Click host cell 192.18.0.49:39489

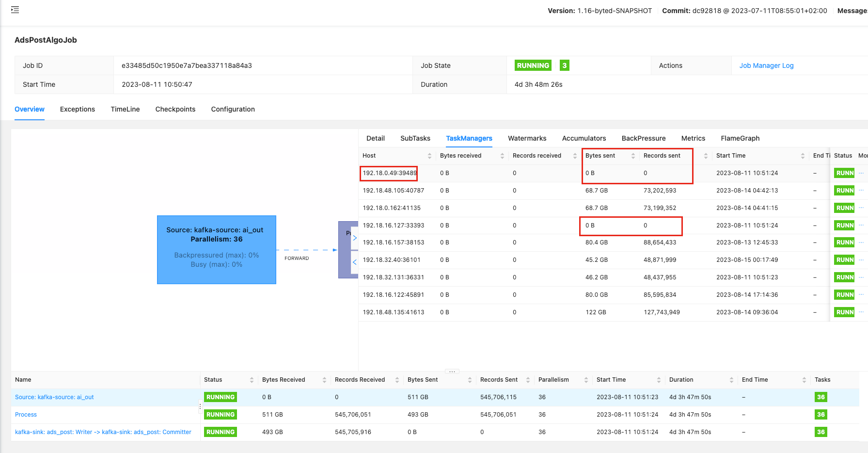click(390, 173)
